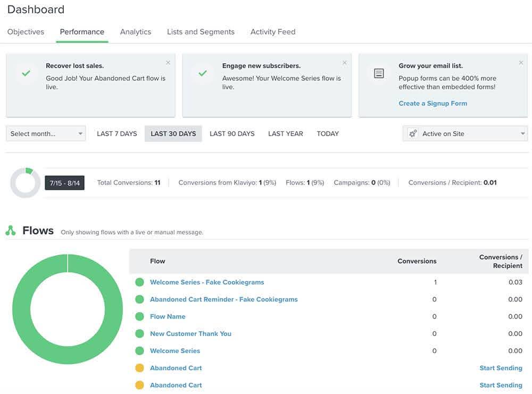Click the yellow status dot beside Abandoned Cart
532x394 pixels.
[140, 367]
